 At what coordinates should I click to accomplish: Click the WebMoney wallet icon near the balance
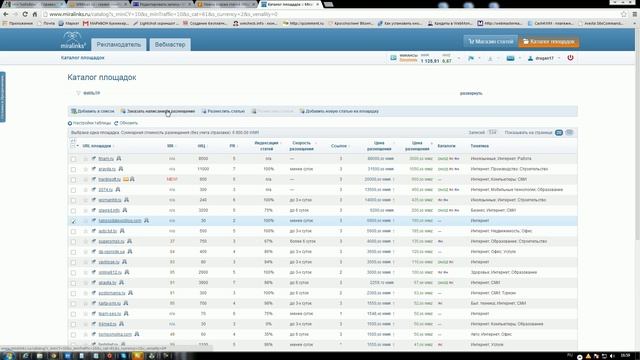click(393, 58)
